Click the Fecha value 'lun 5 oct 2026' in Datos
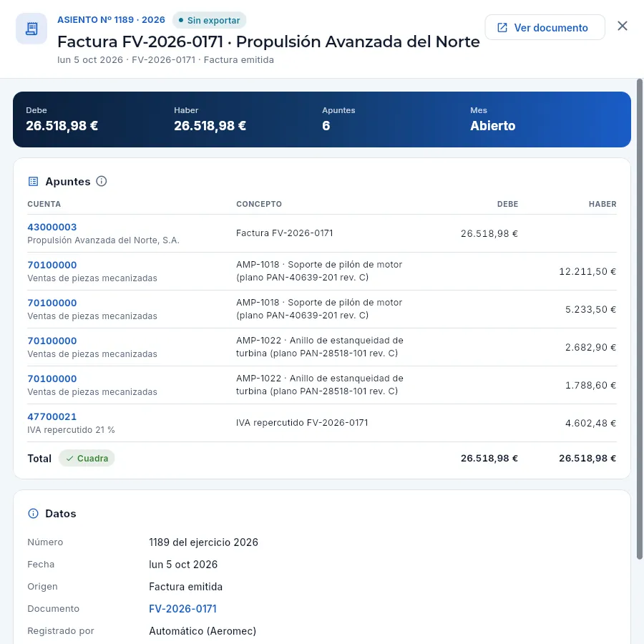Image resolution: width=644 pixels, height=644 pixels. [x=183, y=565]
